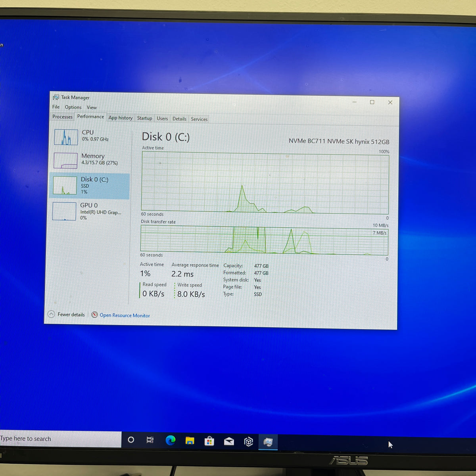Collapse view with Fewer details arrow icon
The width and height of the screenshot is (476, 476).
(51, 314)
